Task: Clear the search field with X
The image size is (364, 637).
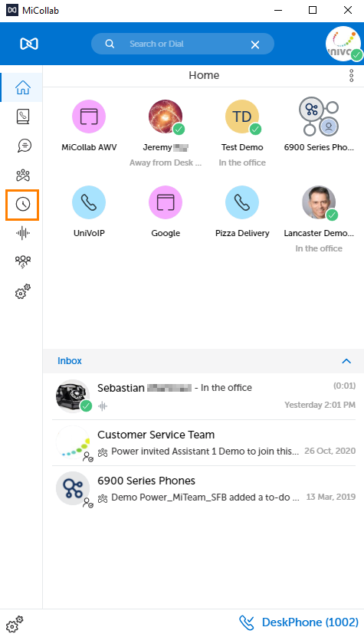Action: click(254, 44)
